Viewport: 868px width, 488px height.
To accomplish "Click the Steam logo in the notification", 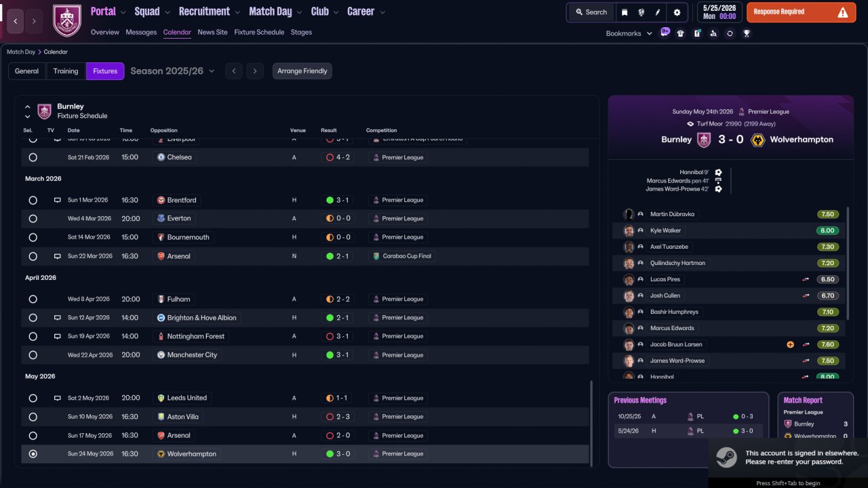I will click(726, 458).
